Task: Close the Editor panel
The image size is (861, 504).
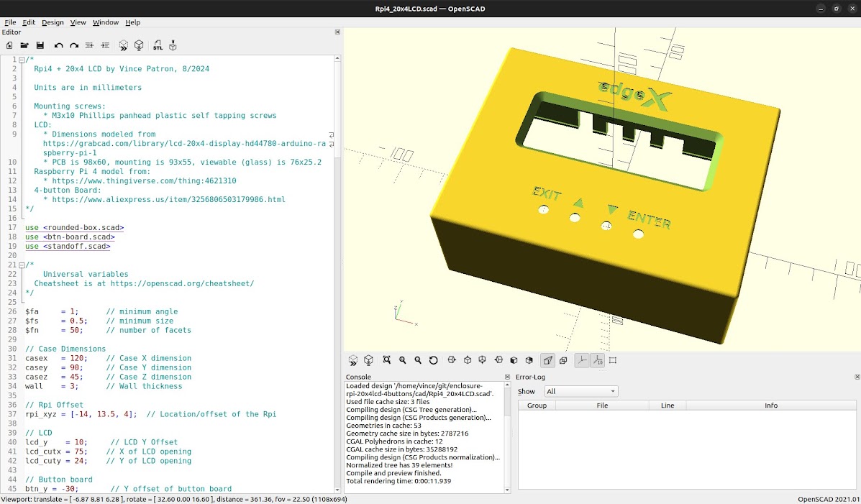Action: click(337, 32)
